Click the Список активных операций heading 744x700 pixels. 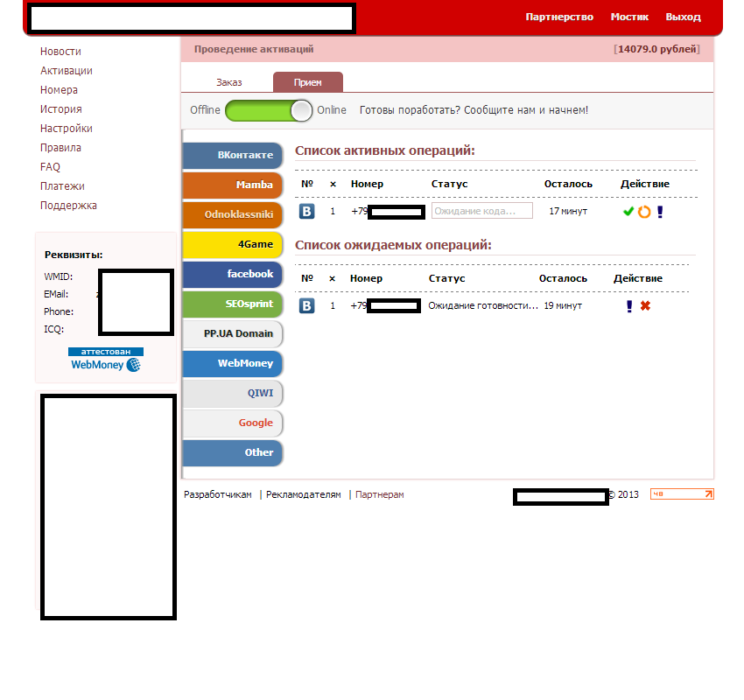(385, 150)
